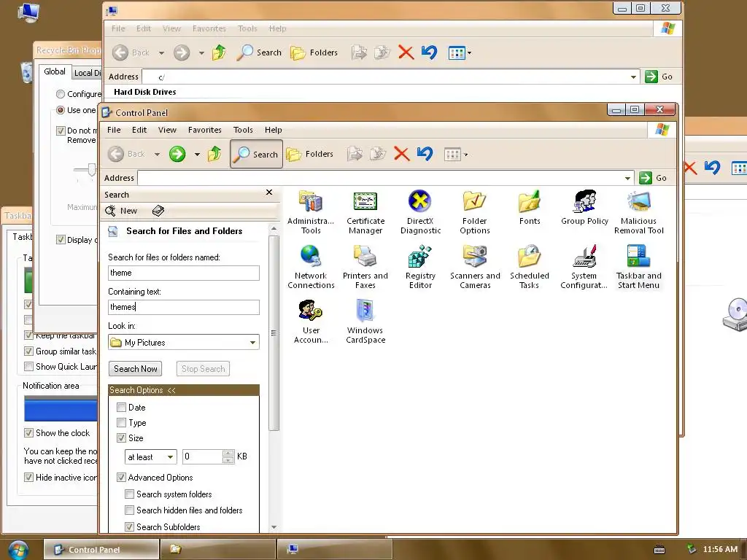Uncheck the Size search option
This screenshot has width=747, height=560.
click(x=122, y=437)
